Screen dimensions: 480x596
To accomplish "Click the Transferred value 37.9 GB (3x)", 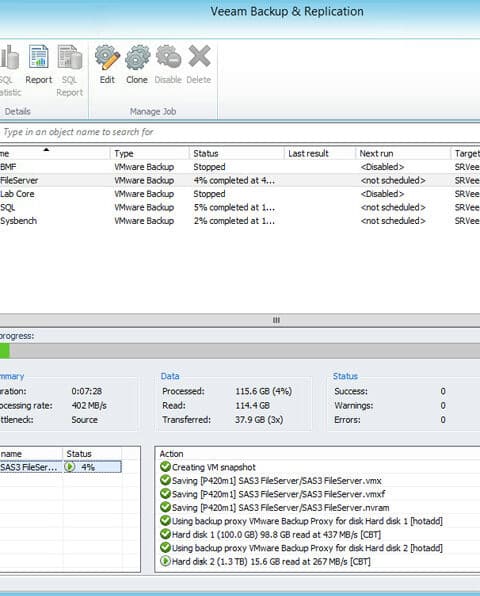I will [x=259, y=420].
